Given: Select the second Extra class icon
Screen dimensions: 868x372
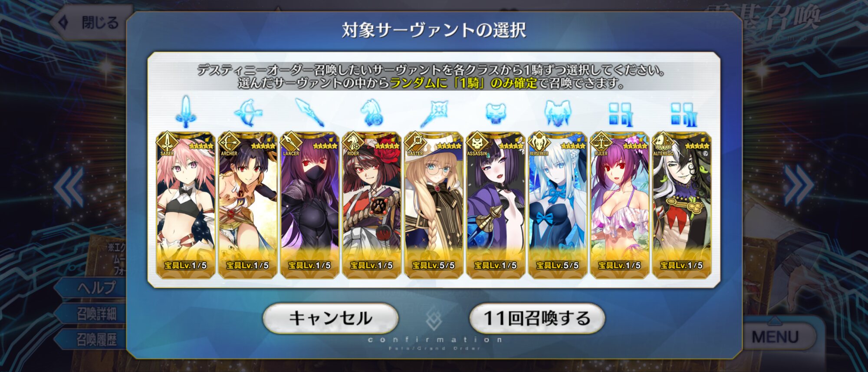Looking at the screenshot, I should click(x=683, y=115).
